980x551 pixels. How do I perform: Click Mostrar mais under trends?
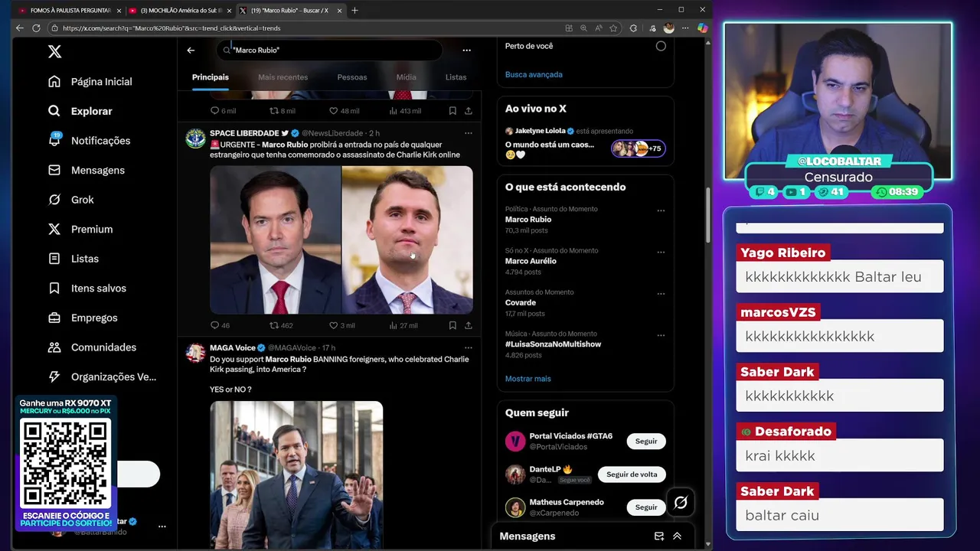(528, 379)
